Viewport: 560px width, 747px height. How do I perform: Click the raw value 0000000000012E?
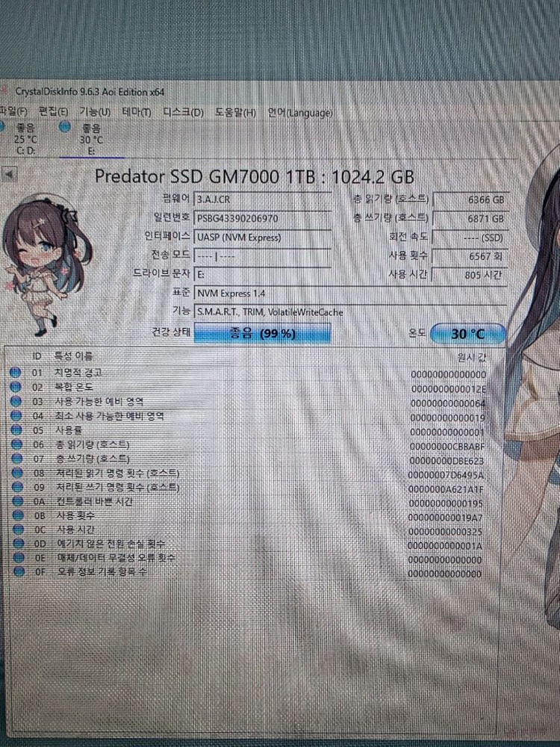point(449,388)
